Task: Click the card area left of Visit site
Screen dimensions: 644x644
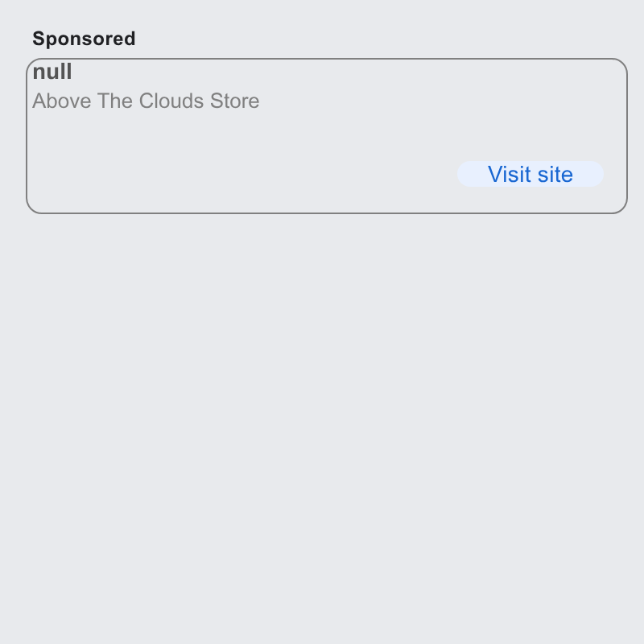Action: coord(242,174)
